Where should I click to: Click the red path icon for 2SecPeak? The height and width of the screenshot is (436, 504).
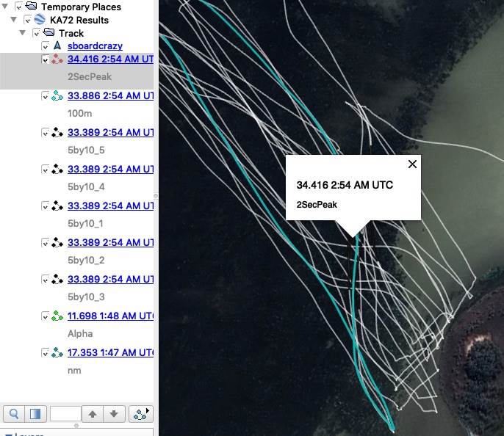pyautogui.click(x=57, y=59)
